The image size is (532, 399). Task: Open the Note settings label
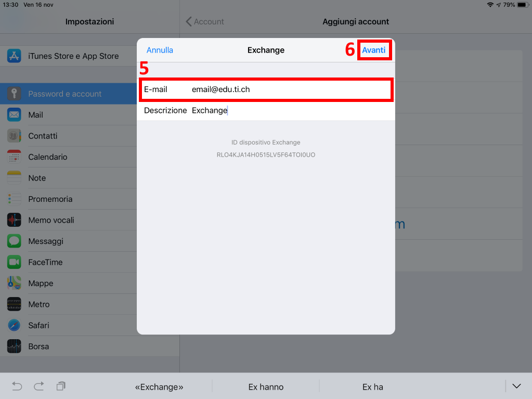37,178
